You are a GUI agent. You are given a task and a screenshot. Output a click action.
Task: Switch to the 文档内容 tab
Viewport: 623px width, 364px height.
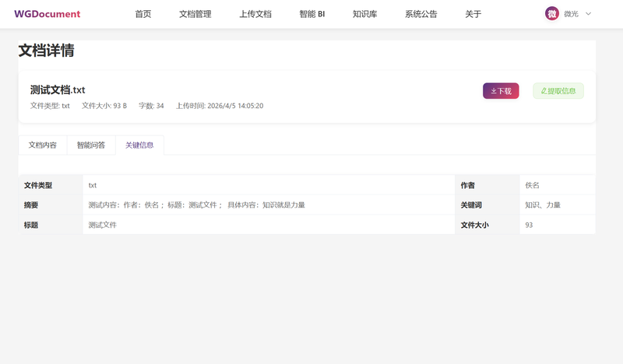click(x=43, y=145)
